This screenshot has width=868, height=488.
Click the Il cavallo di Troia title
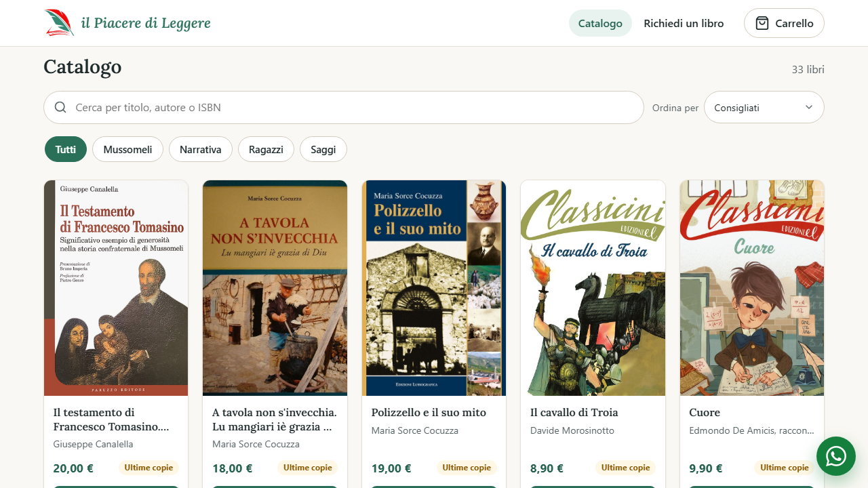tap(574, 412)
